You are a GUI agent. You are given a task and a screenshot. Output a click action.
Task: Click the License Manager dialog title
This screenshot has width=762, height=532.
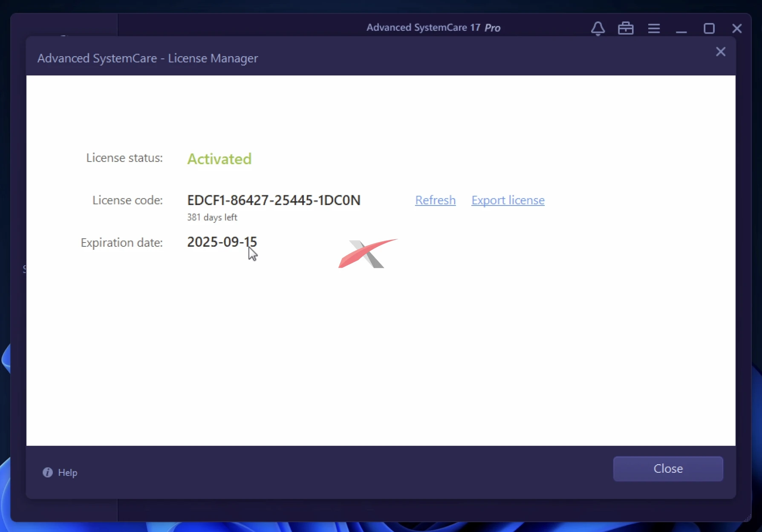(147, 58)
